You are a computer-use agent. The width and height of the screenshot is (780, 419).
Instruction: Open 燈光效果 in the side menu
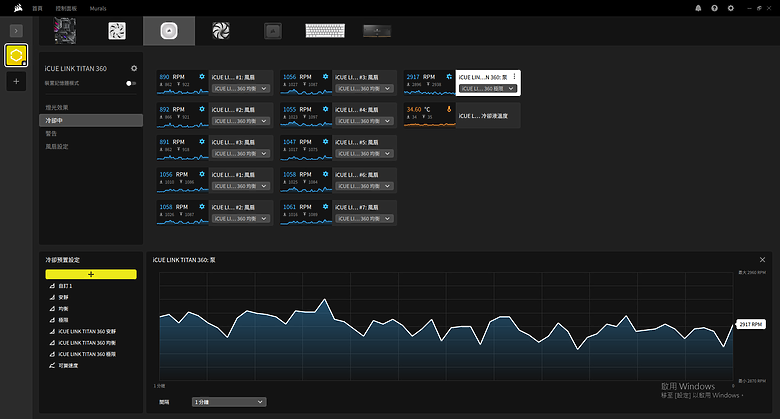(x=59, y=106)
